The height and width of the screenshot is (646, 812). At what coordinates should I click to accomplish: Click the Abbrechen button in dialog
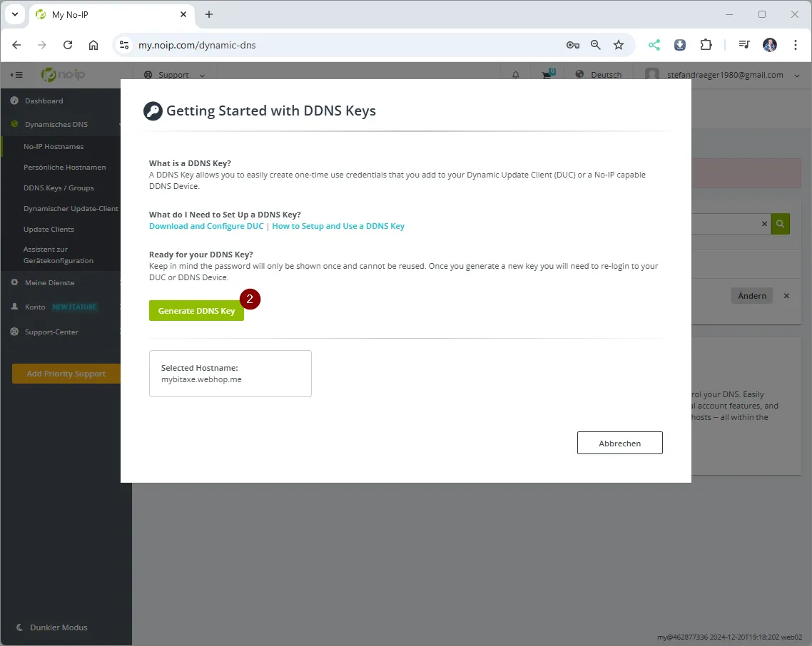coord(619,443)
